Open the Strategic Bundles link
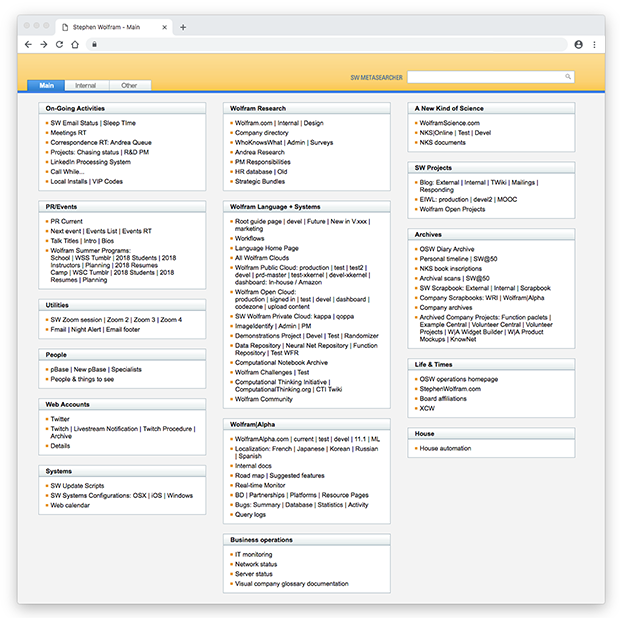The image size is (620, 620). tap(260, 181)
